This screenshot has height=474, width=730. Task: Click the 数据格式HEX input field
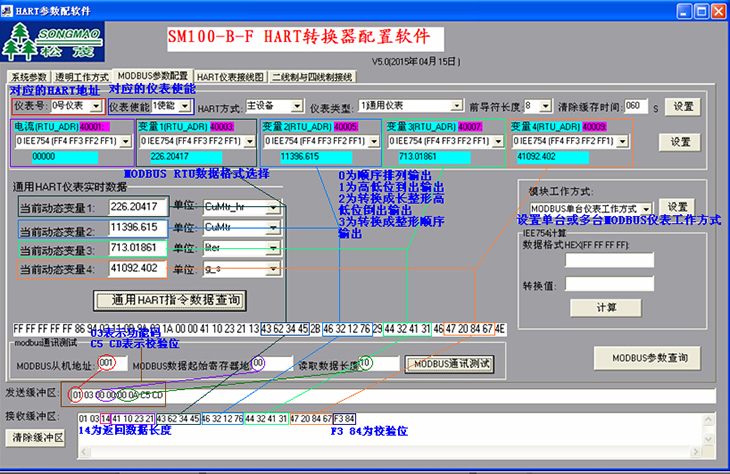pos(609,260)
